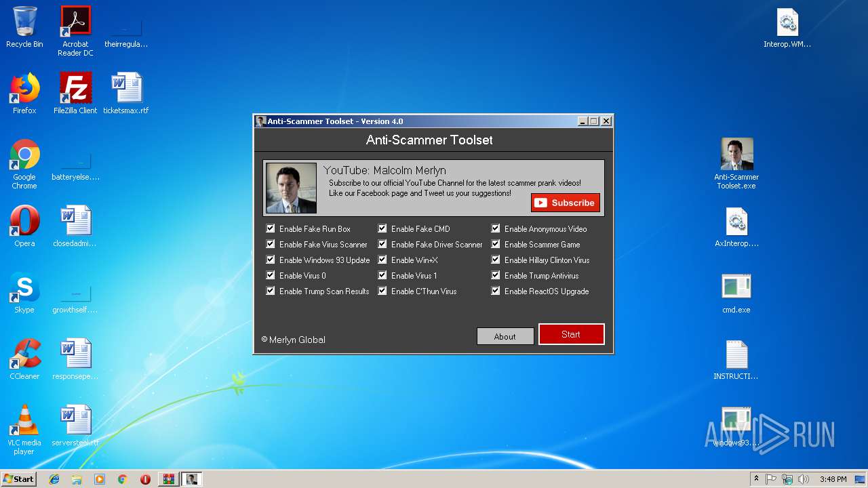Open the Chrome taskbar icon
The width and height of the screenshot is (868, 488).
[122, 479]
